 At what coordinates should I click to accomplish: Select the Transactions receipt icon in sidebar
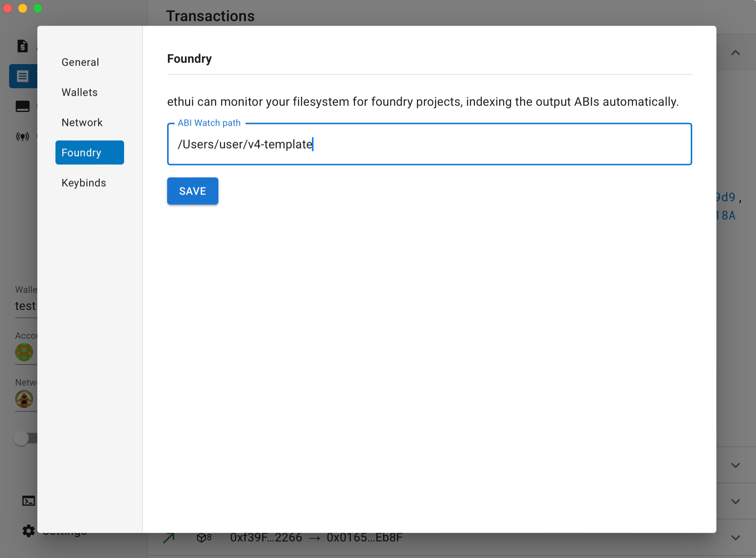tap(23, 76)
